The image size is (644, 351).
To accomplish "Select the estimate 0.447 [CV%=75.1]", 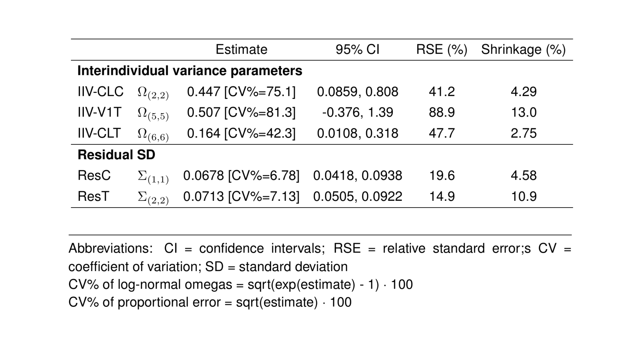I will click(241, 92).
